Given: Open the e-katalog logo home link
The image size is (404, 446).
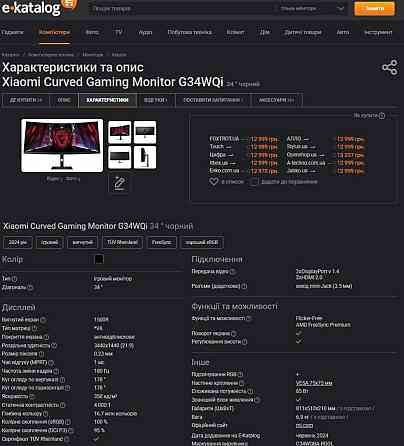Looking at the screenshot, I should (31, 8).
